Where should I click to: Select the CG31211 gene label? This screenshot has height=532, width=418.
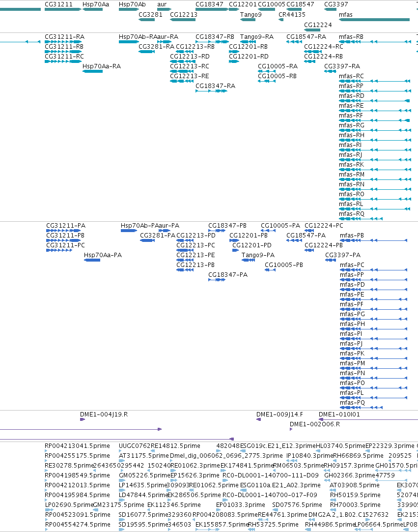[x=58, y=4]
